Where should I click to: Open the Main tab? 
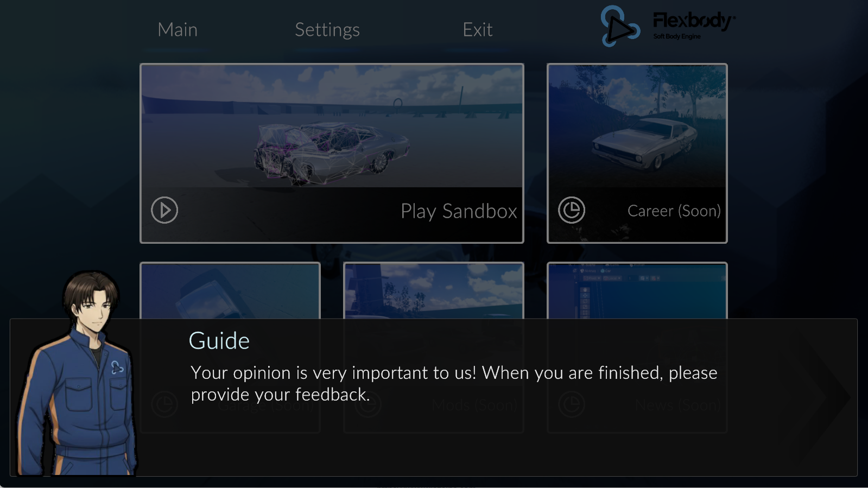click(x=178, y=30)
